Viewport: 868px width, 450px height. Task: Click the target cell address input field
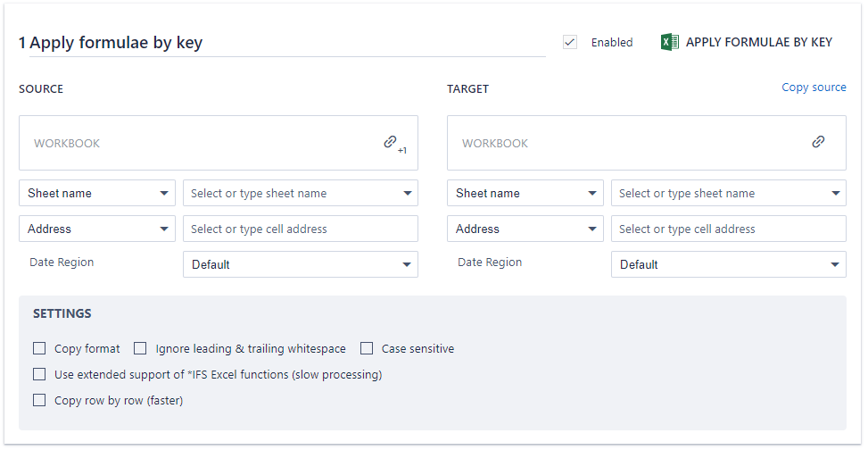point(728,229)
